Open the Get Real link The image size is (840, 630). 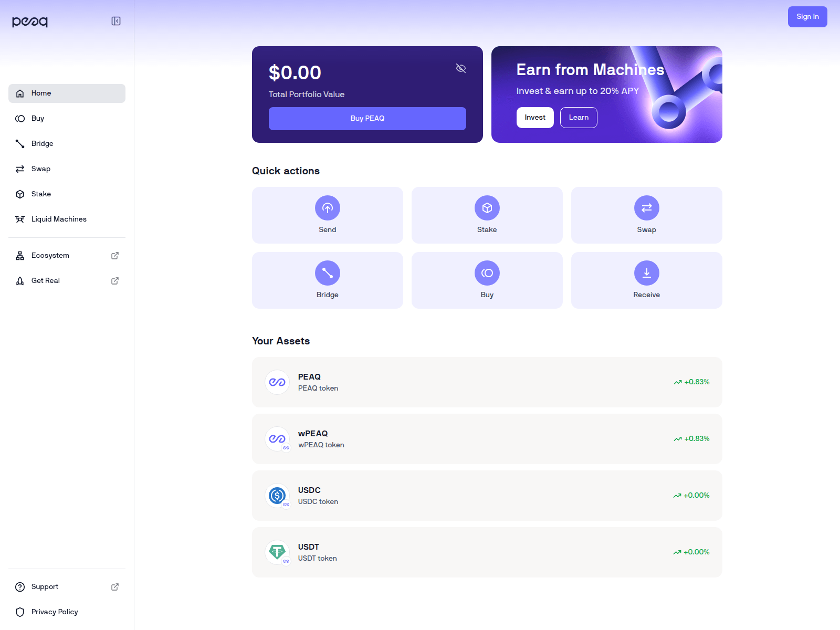[x=67, y=281]
